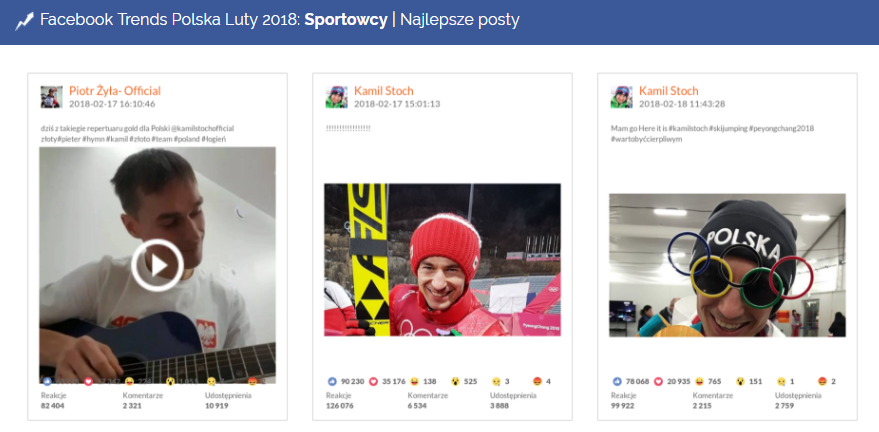Click the Sportowcy category in the header
Image resolution: width=879 pixels, height=432 pixels.
(x=346, y=21)
